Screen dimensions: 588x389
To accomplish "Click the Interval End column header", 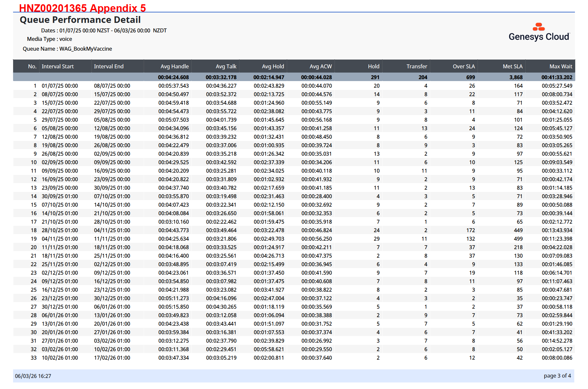I will click(x=109, y=66).
